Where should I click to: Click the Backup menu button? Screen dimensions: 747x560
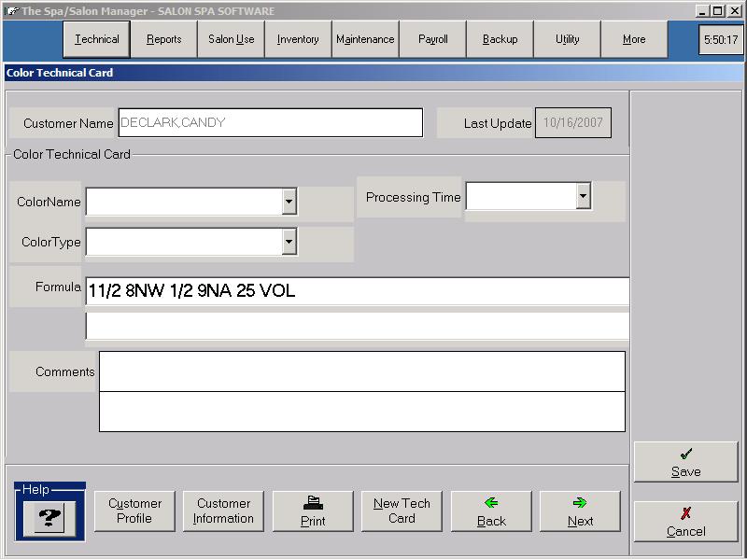[x=500, y=40]
